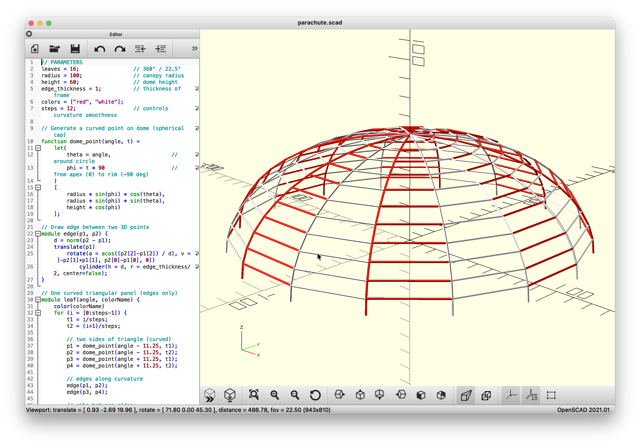Switch to Front view
The image size is (640, 447).
point(421,395)
